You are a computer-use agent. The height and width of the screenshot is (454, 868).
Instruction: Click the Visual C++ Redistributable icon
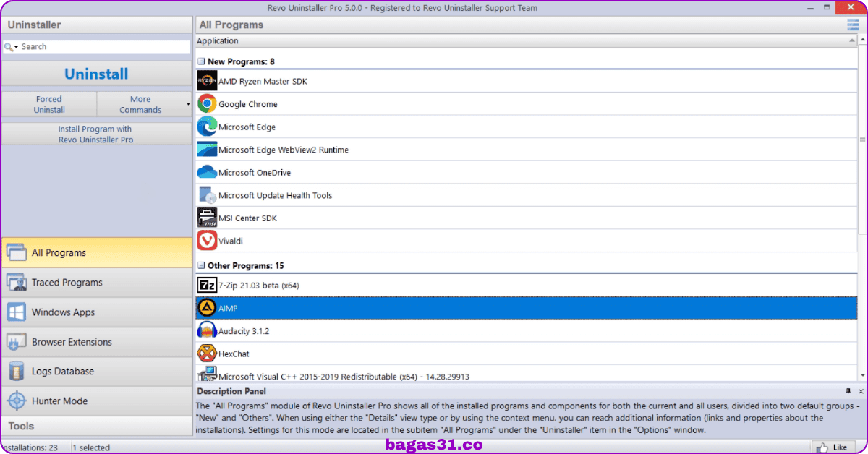pyautogui.click(x=207, y=374)
